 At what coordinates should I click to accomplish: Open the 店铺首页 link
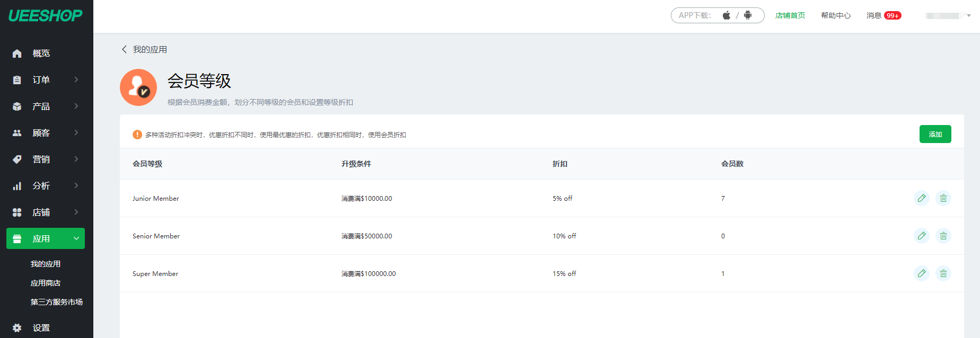790,15
